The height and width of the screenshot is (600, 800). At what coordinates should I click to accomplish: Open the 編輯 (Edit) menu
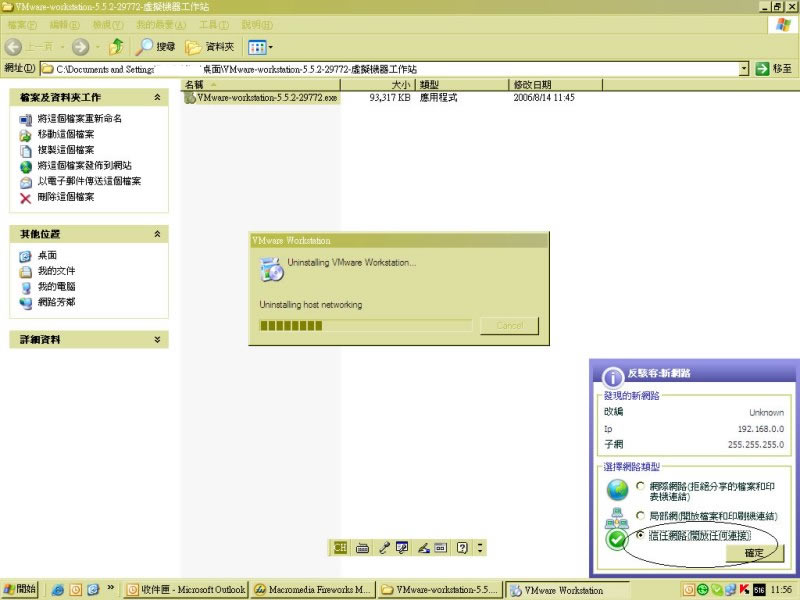pos(64,24)
